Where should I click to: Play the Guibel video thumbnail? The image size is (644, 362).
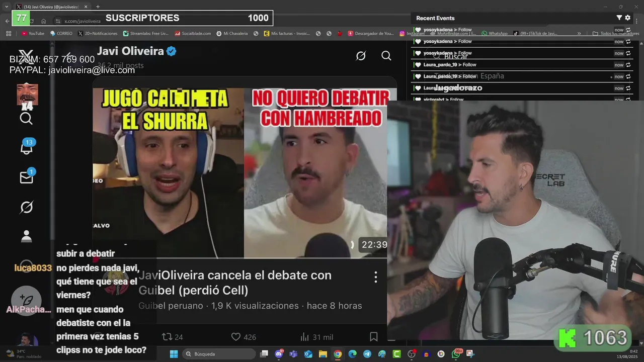(240, 173)
